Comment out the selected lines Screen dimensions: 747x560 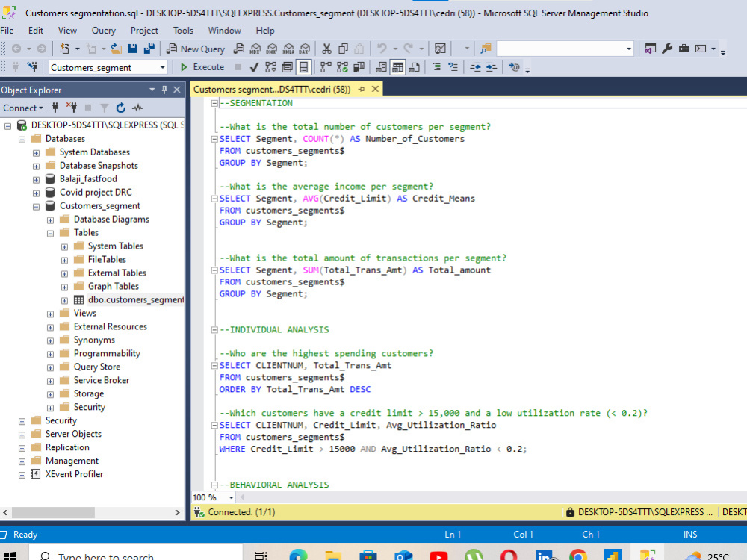[436, 67]
